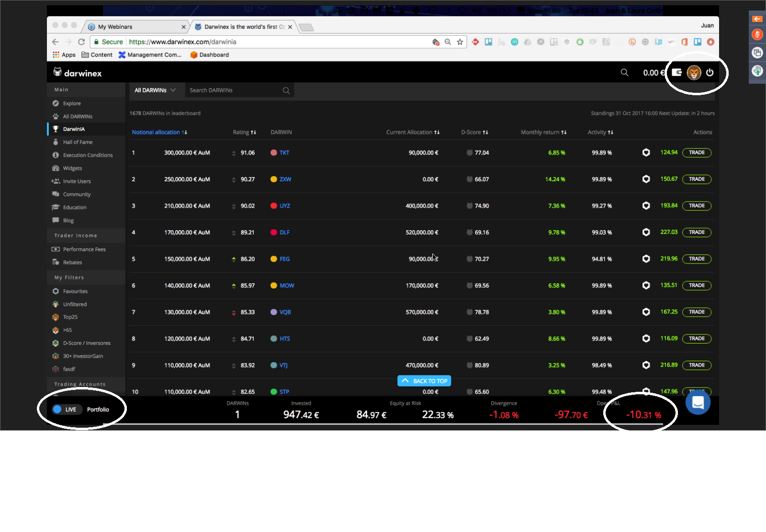Expand the All DARWINs dropdown
The width and height of the screenshot is (766, 532).
coord(155,90)
